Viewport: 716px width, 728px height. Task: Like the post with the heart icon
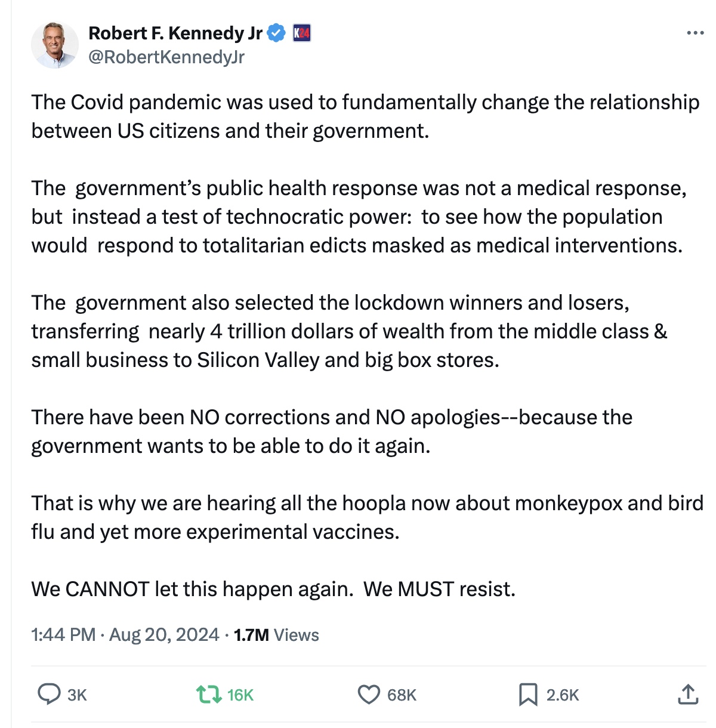(x=369, y=694)
